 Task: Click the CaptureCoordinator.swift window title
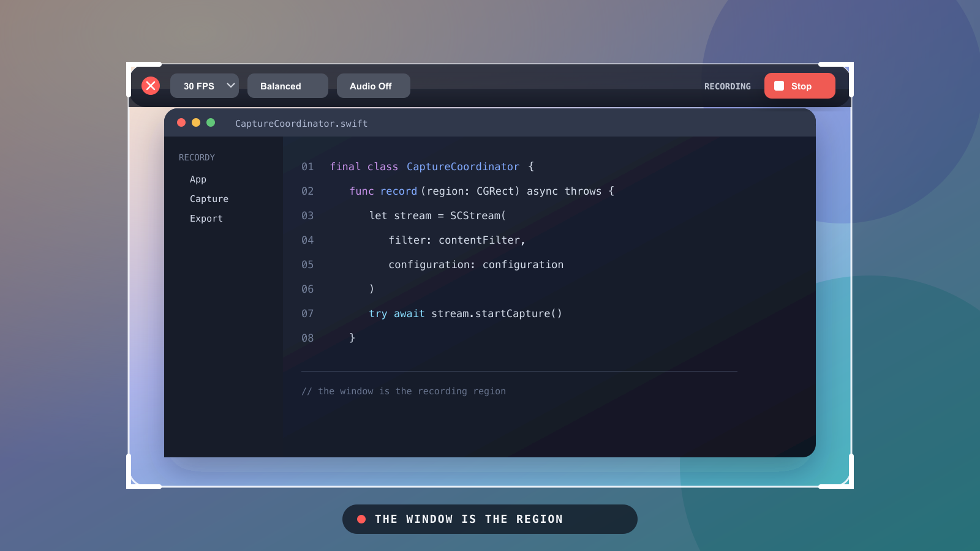[x=301, y=124]
